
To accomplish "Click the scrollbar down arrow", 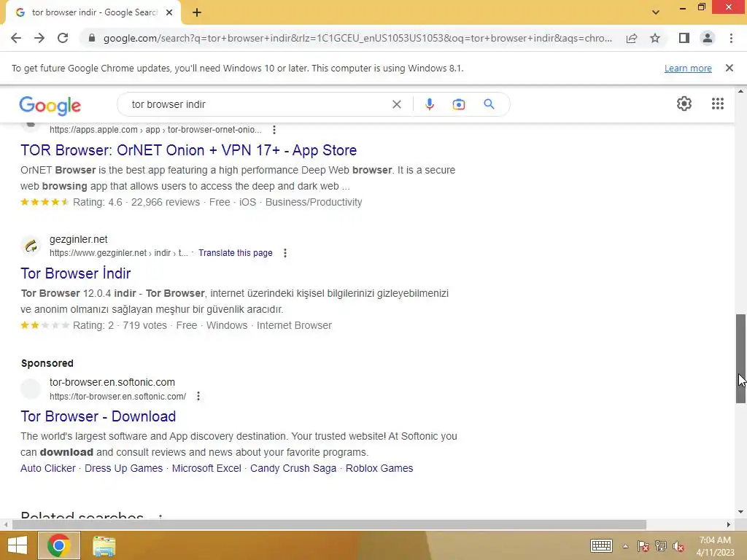I will coord(740,512).
